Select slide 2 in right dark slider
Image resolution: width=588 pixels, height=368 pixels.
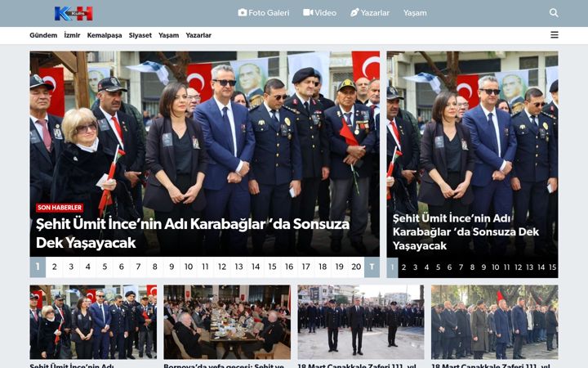[404, 267]
